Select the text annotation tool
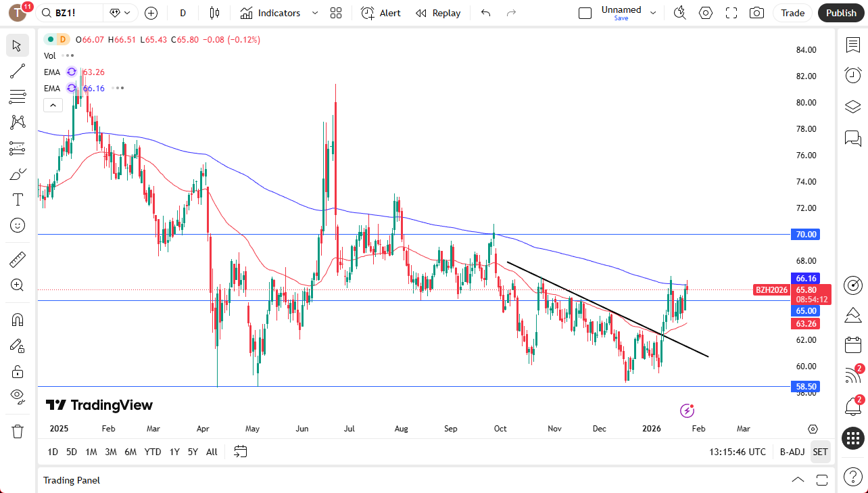Image resolution: width=868 pixels, height=493 pixels. (x=18, y=199)
